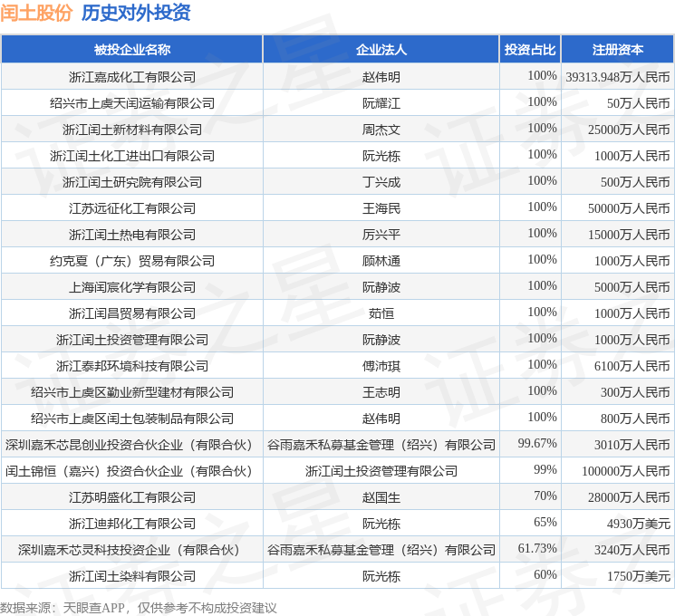675x616 pixels.
Task: Open 浙江闰土染料有限公司 entry
Action: tap(132, 576)
